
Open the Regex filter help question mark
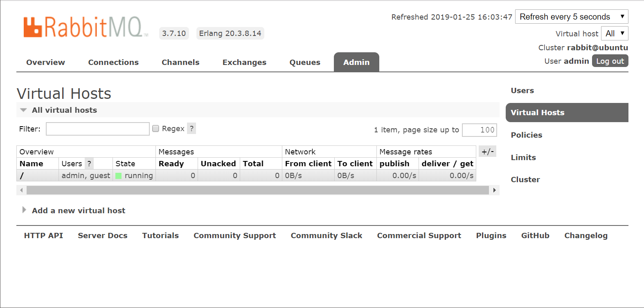point(191,128)
